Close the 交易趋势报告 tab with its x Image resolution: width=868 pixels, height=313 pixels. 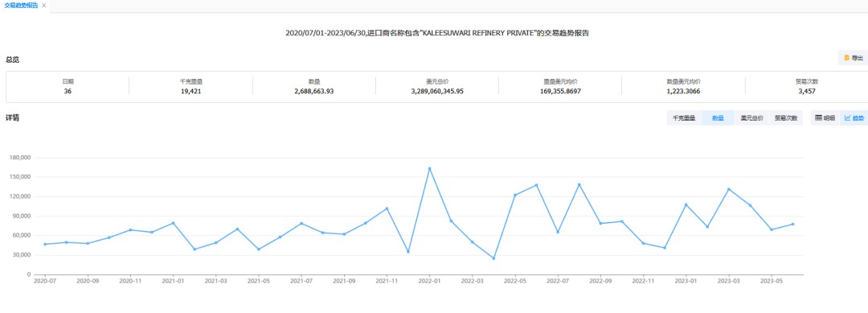click(43, 5)
